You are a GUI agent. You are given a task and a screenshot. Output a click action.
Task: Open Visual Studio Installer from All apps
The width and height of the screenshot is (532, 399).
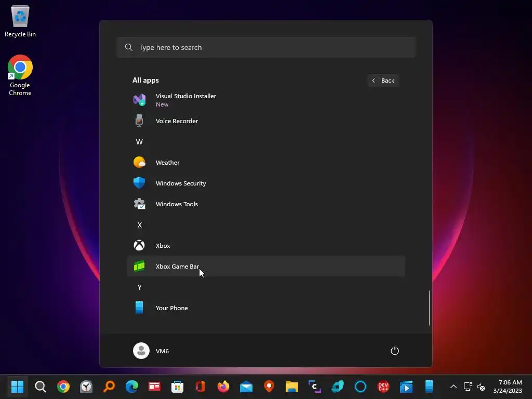click(x=266, y=100)
